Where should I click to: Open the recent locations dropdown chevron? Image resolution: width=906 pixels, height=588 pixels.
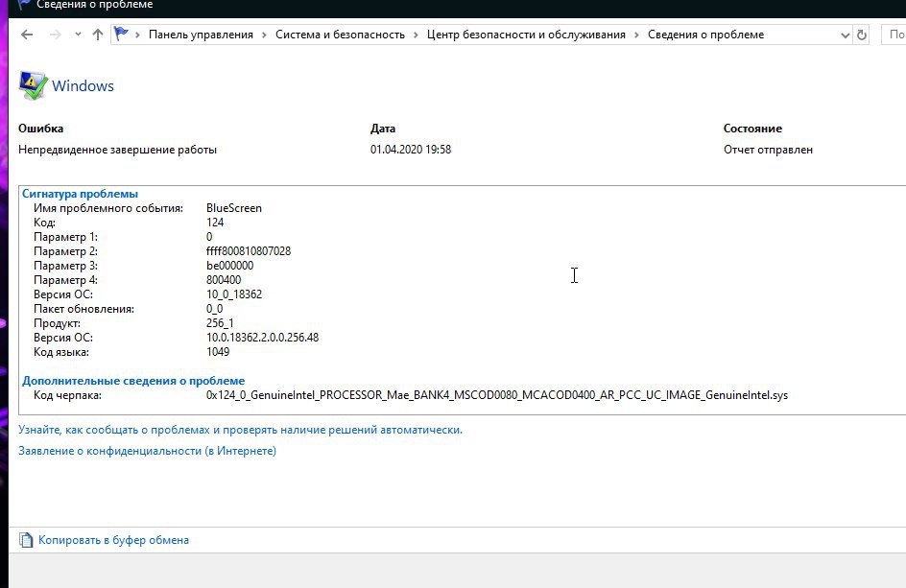pos(78,35)
